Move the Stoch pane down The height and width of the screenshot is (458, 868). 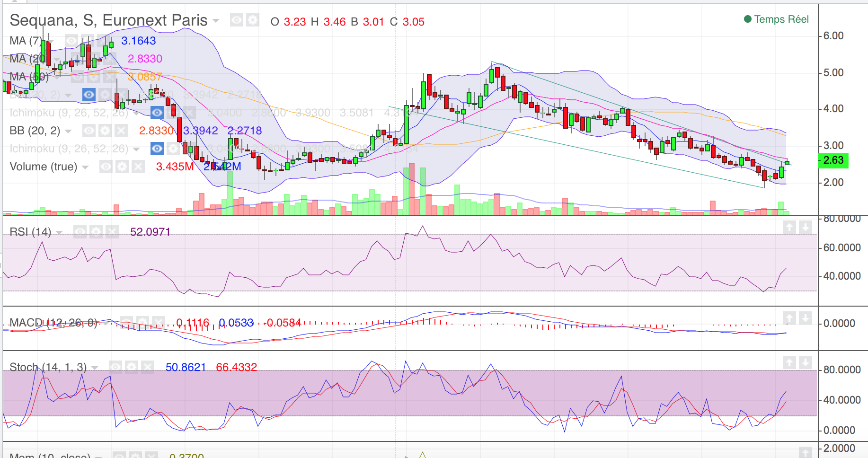tap(805, 362)
